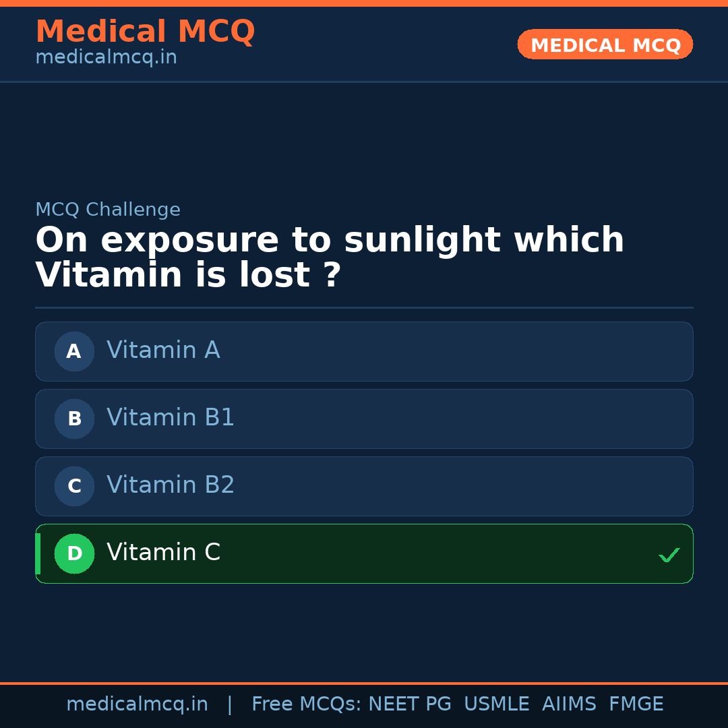Click the medicalmcq.in link in the footer
Viewport: 728px width, 728px height.
point(138,704)
